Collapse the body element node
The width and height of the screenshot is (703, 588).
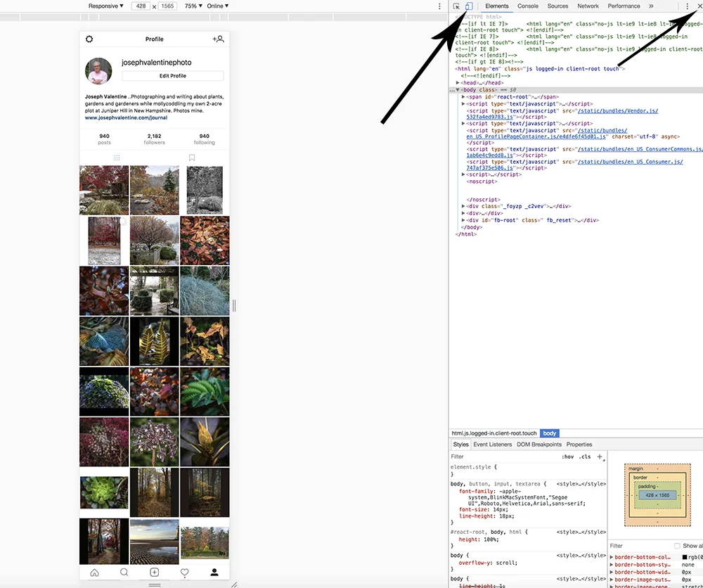(x=458, y=90)
